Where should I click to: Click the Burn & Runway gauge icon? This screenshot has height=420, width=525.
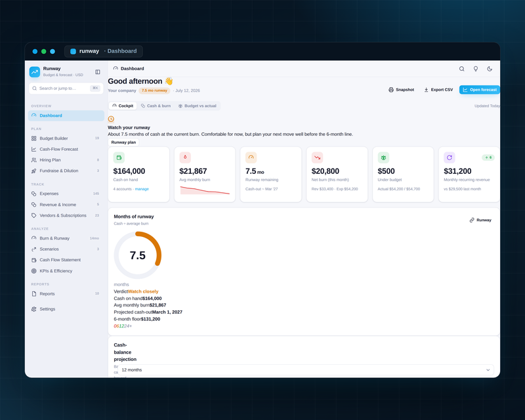[34, 238]
